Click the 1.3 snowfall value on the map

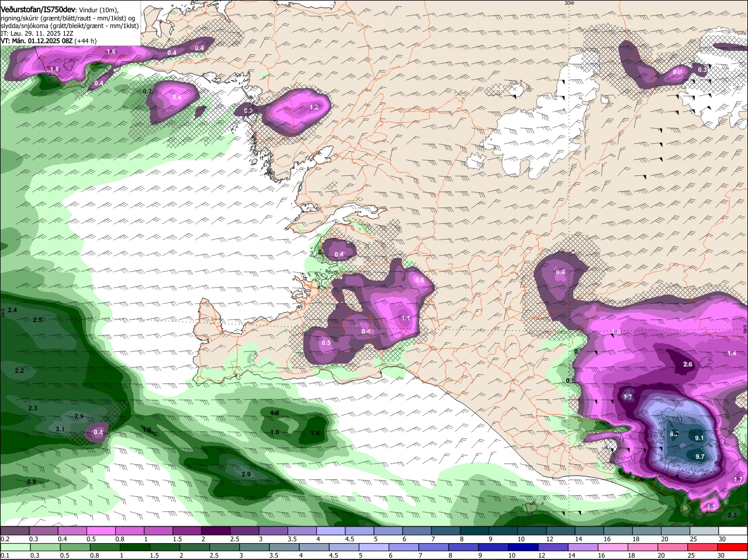point(711,507)
